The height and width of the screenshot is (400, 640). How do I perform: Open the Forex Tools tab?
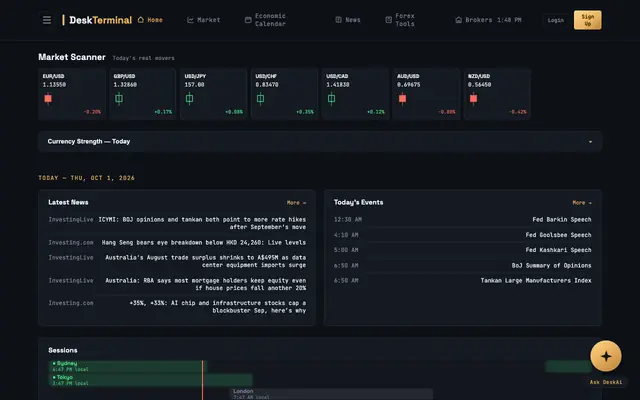tap(400, 20)
